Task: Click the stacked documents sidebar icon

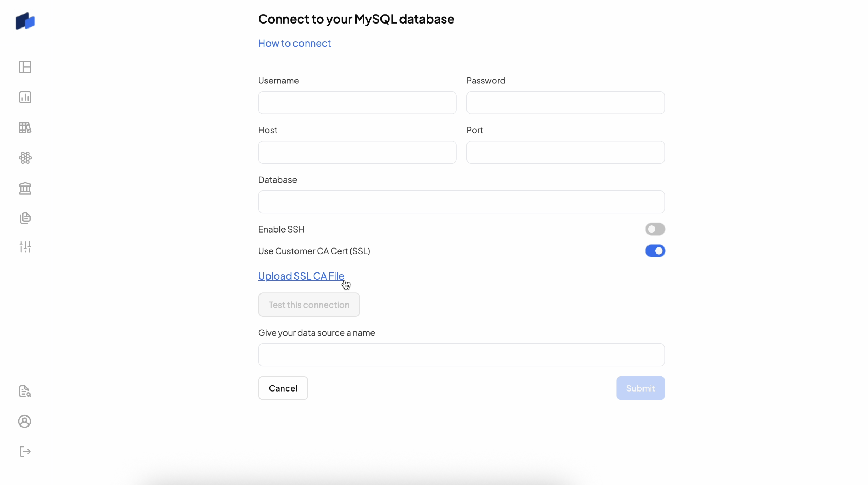Action: point(25,218)
